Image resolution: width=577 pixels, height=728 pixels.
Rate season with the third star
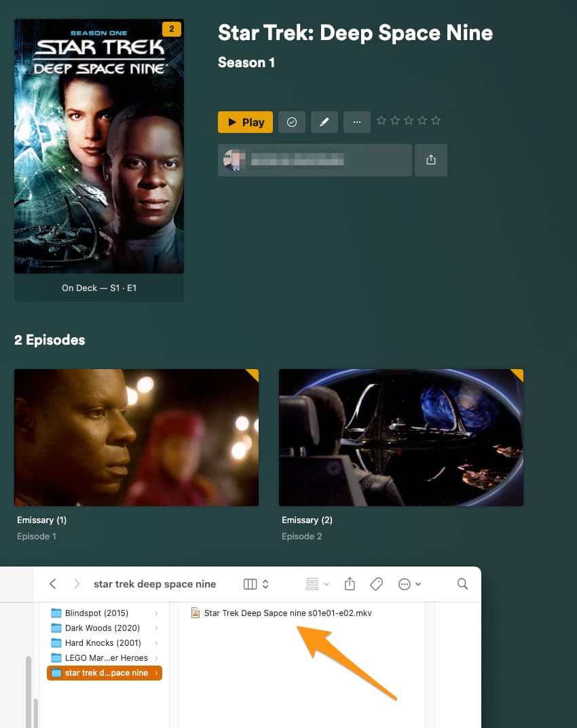click(x=409, y=121)
